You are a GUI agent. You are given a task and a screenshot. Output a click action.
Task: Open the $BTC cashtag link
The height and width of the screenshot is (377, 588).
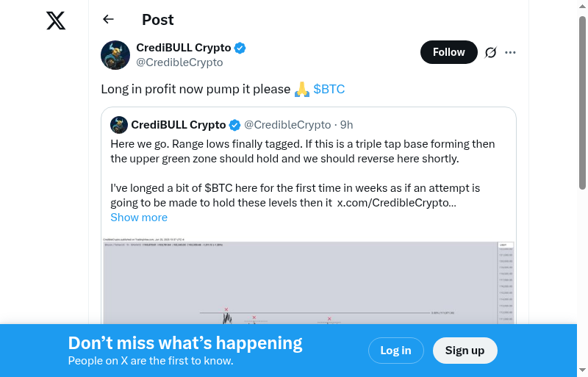point(329,89)
